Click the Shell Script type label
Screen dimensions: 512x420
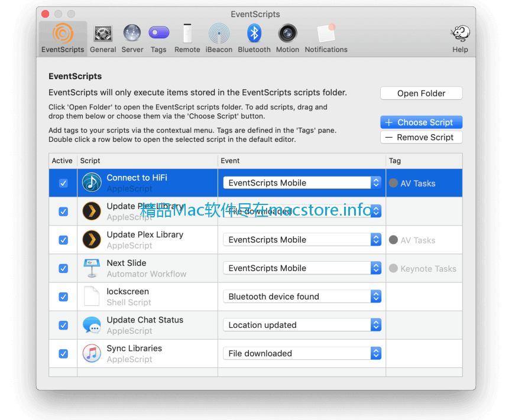129,302
